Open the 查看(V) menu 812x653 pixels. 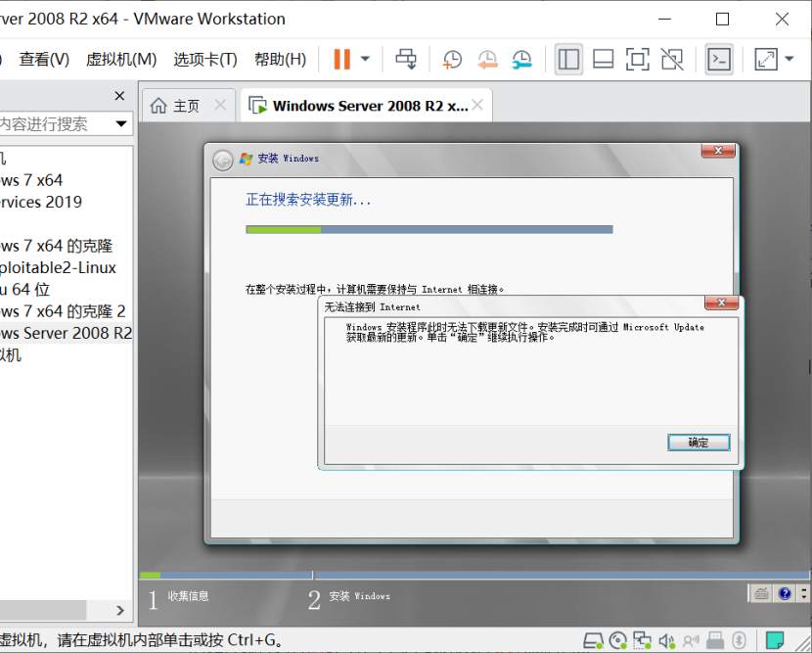coord(44,60)
